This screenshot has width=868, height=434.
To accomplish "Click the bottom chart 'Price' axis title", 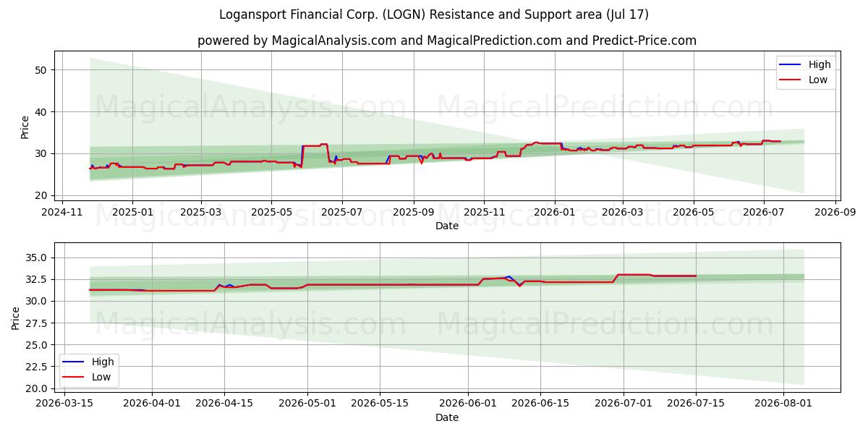I will (16, 318).
